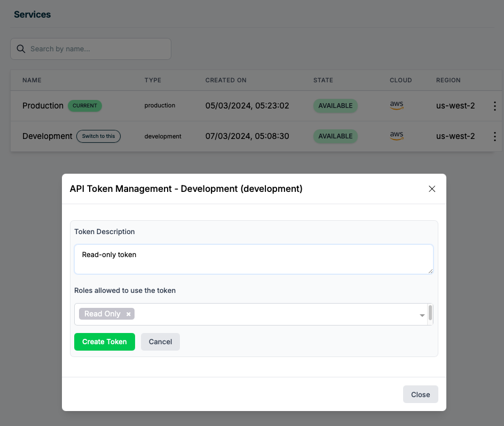Screen dimensions: 504x426
Task: Click the Services heading
Action: 32,14
